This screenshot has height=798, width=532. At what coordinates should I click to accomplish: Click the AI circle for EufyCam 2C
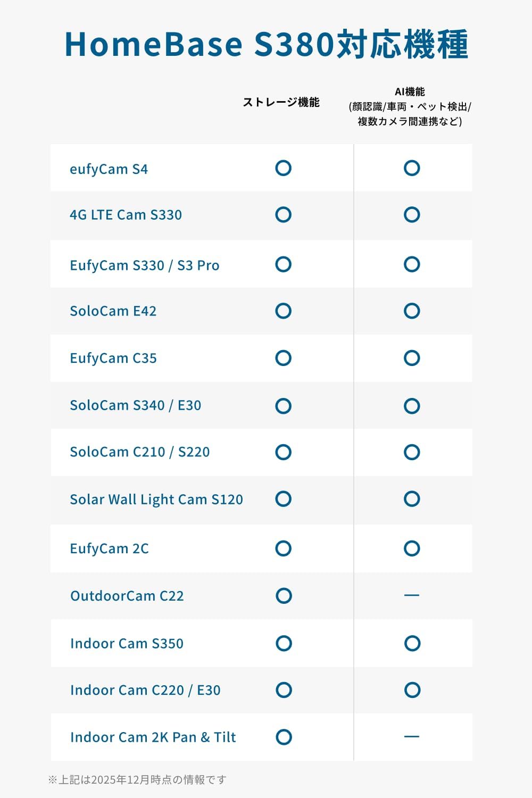[412, 548]
